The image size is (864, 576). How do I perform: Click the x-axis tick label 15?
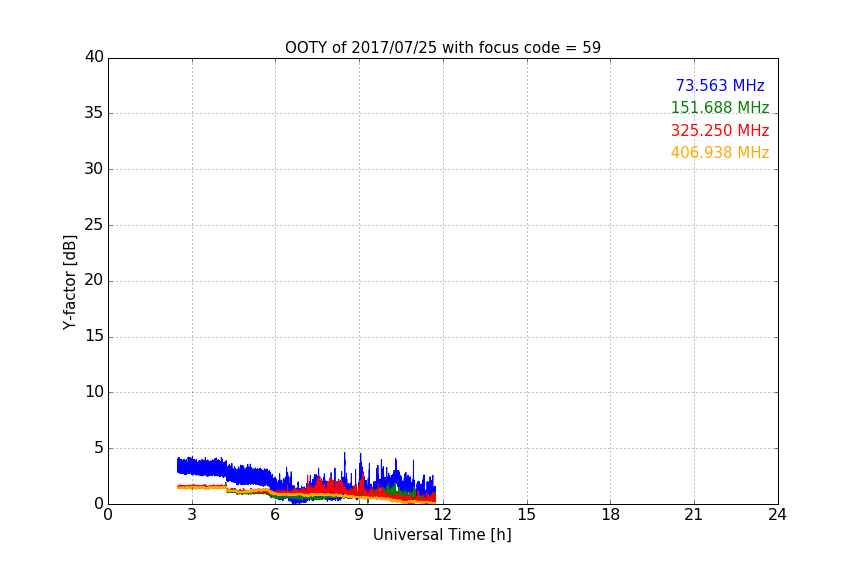(x=526, y=515)
